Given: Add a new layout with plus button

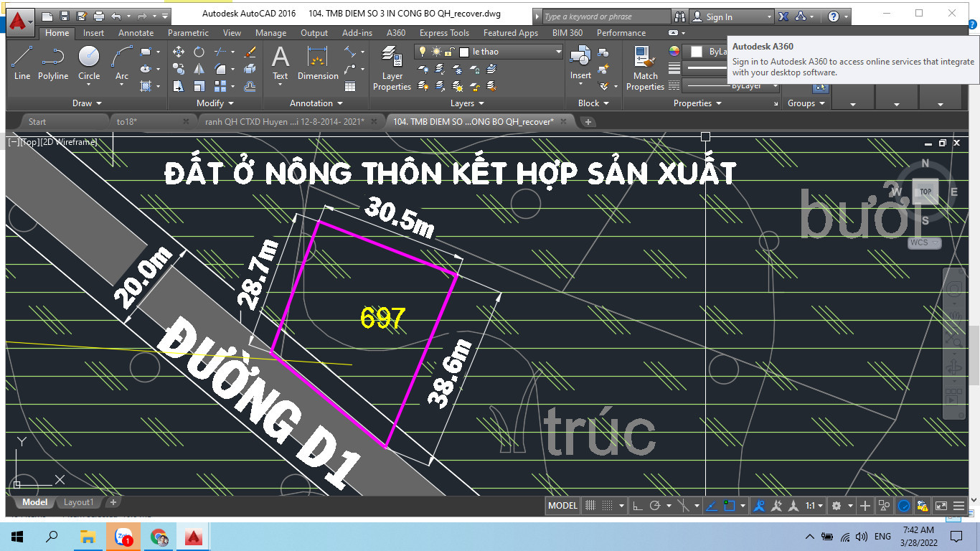Looking at the screenshot, I should [x=113, y=502].
